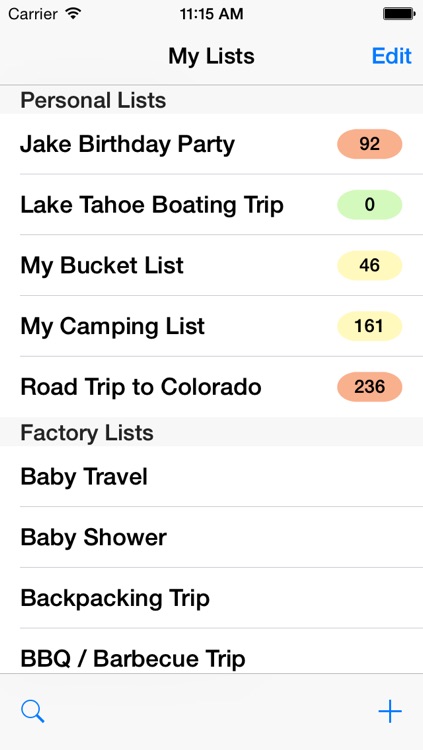Tap the search magnifier icon
This screenshot has width=423, height=750.
[x=33, y=711]
